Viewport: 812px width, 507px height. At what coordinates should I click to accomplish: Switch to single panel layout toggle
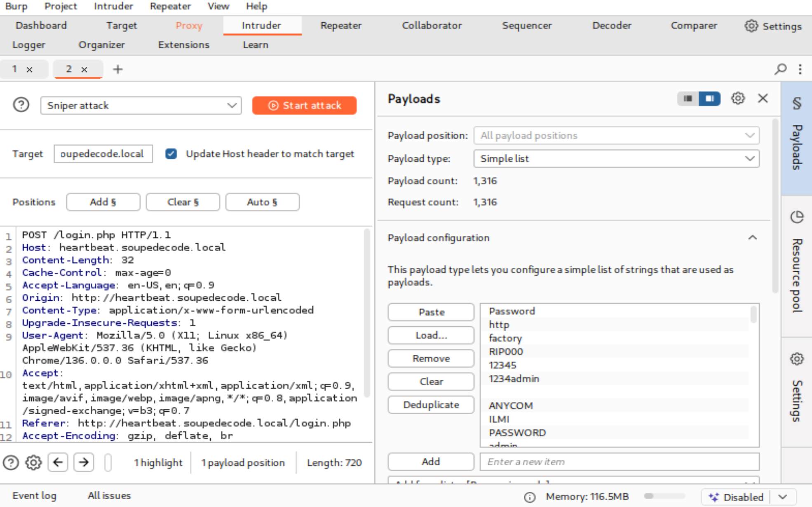pos(688,98)
